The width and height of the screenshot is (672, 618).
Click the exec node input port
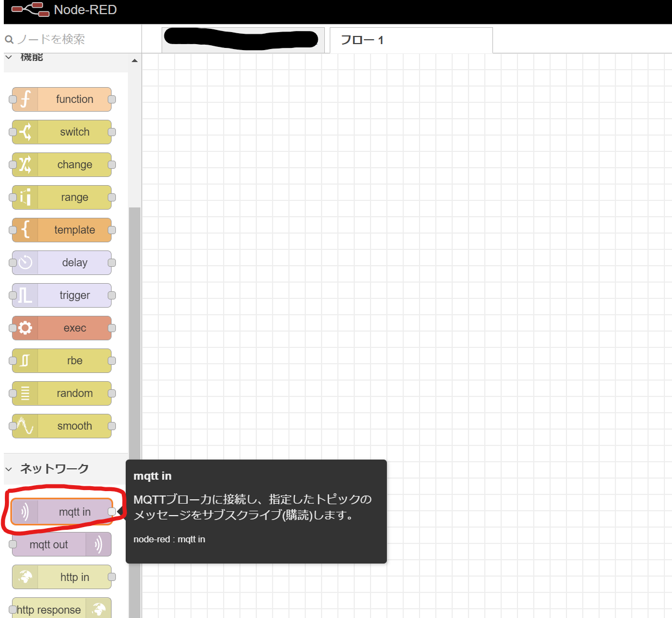coord(13,328)
